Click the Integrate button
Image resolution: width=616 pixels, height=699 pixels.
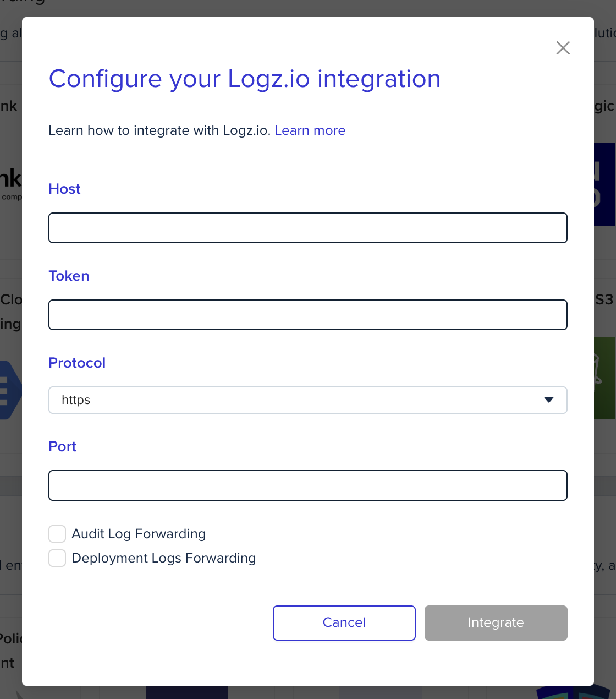tap(496, 622)
